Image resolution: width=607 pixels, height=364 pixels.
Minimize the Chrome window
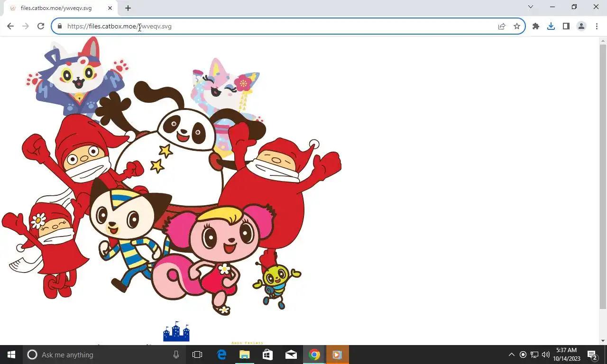point(552,7)
